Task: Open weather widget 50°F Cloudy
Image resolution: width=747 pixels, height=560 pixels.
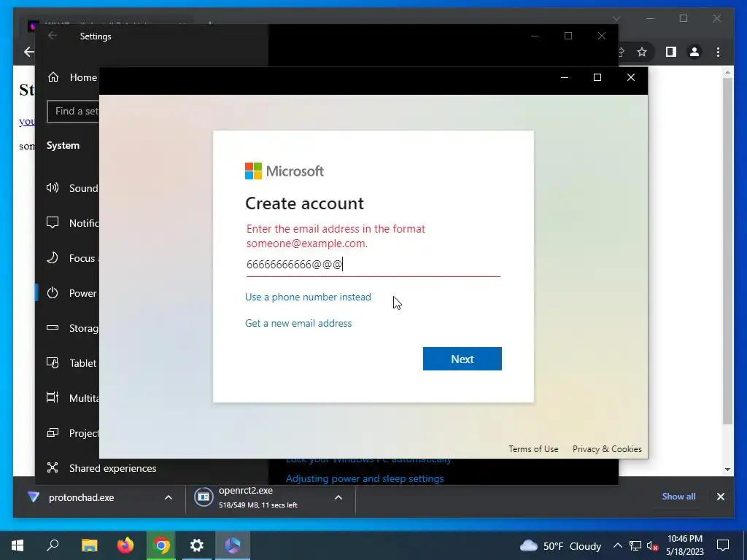Action: point(561,545)
